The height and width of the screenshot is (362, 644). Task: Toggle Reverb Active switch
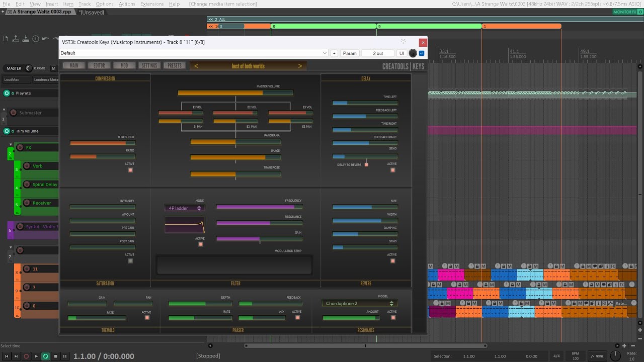pos(393,261)
